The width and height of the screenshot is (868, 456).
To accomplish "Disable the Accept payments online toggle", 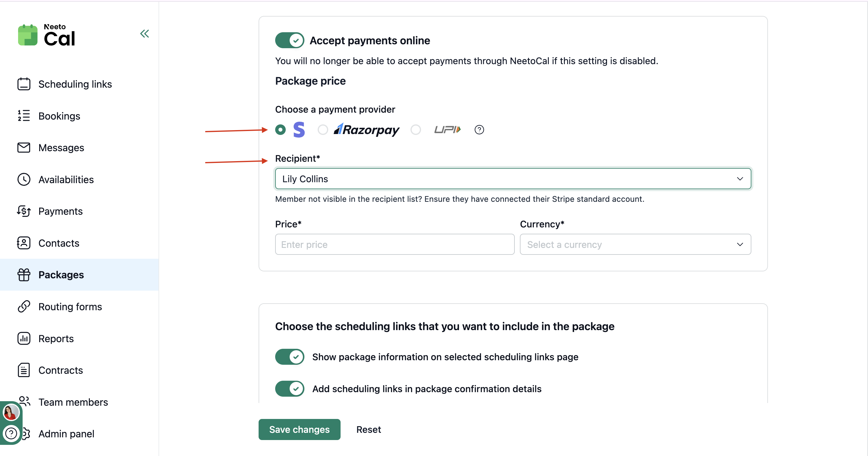I will pos(289,40).
